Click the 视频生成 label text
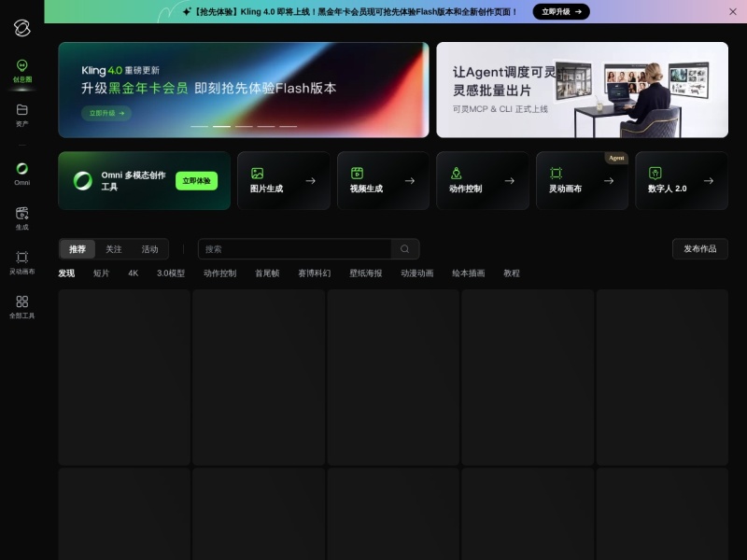 coord(366,189)
